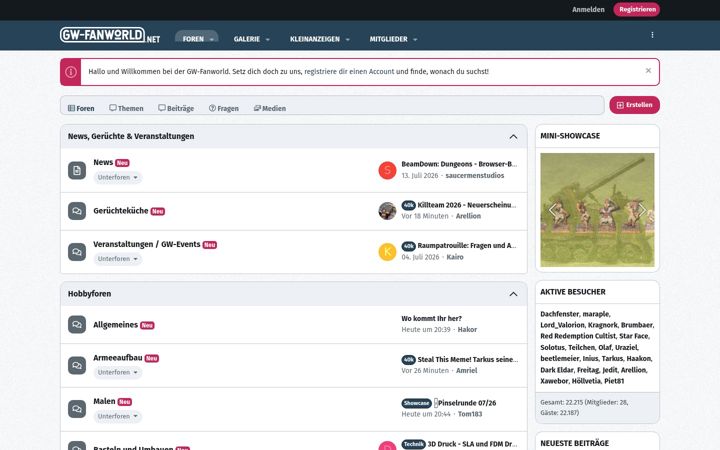The height and width of the screenshot is (450, 720).
Task: Click the 40k tag on Killteam 2026
Action: (408, 205)
